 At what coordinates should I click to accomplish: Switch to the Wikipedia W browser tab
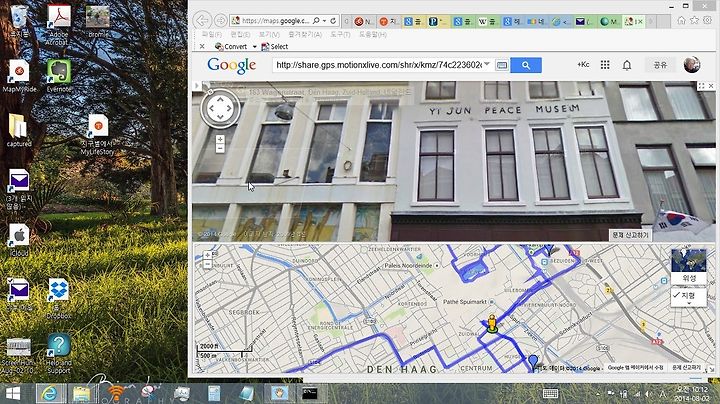click(x=488, y=21)
